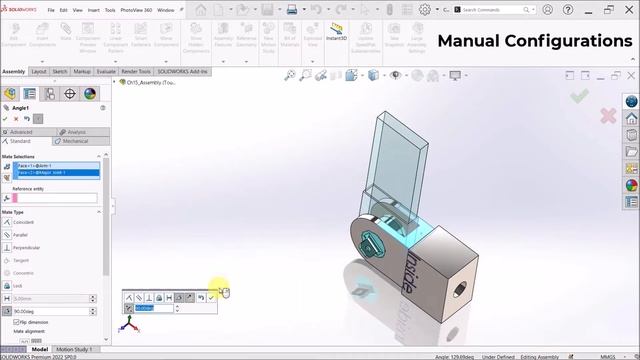Toggle the Angle mate button
640x360 pixels.
click(7, 311)
